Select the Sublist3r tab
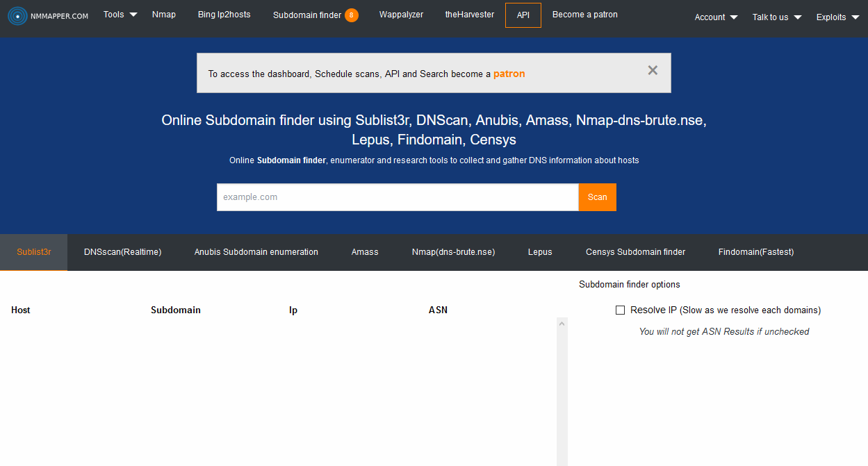The image size is (868, 466). [34, 252]
